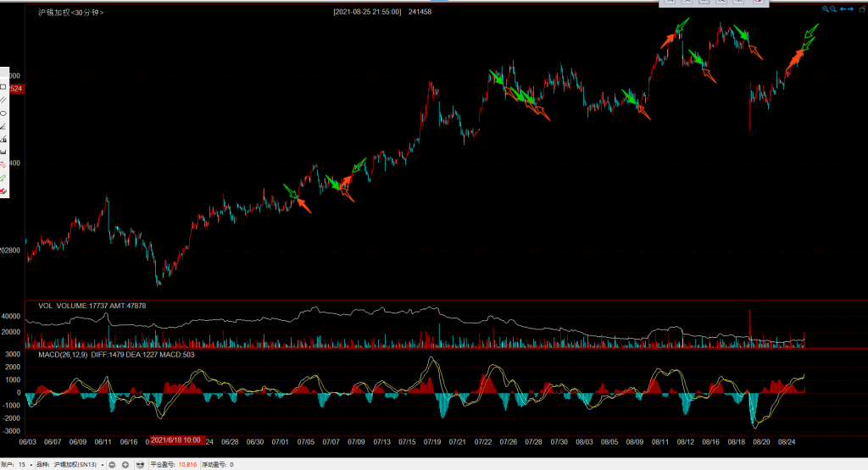Click the zoom out magnifier icon
This screenshot has width=868, height=470.
(x=833, y=9)
